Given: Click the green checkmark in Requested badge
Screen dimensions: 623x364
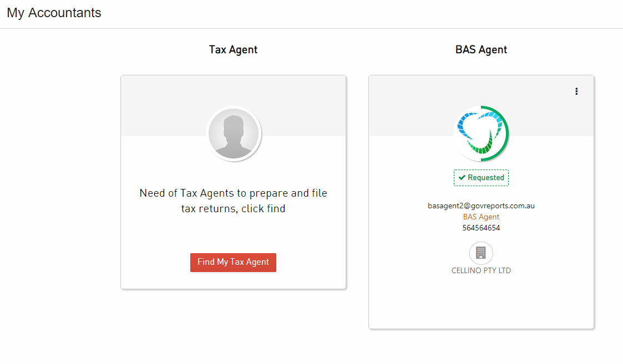Looking at the screenshot, I should 462,177.
